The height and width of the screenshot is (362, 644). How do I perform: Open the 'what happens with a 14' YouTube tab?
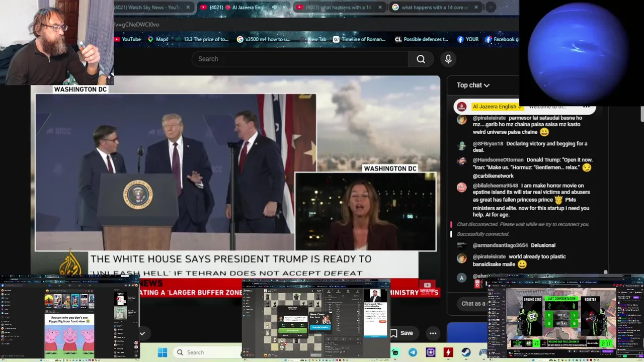(339, 7)
